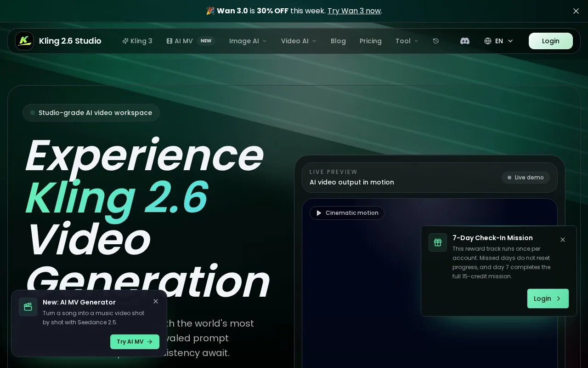This screenshot has height=368, width=588.
Task: Click the Cinematic motion play chip
Action: [x=347, y=213]
